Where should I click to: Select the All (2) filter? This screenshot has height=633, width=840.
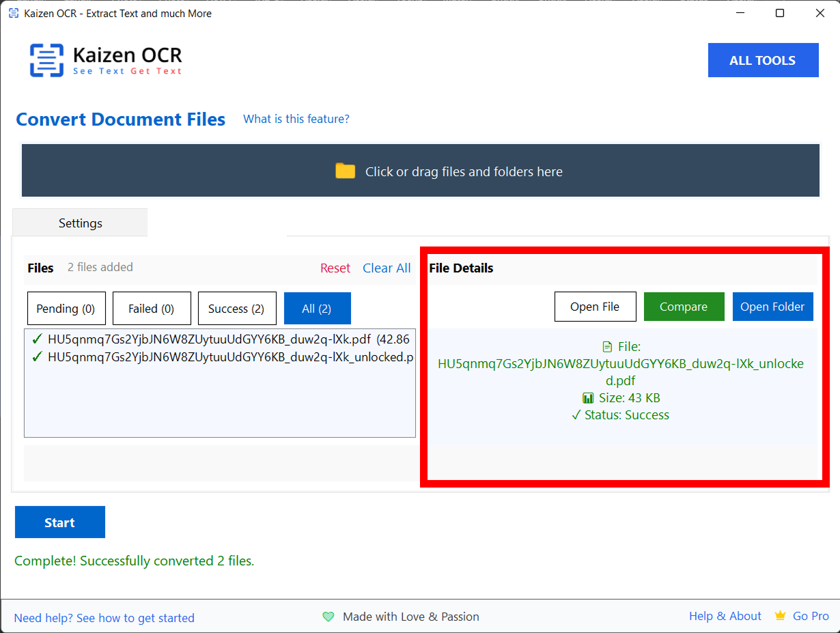317,309
